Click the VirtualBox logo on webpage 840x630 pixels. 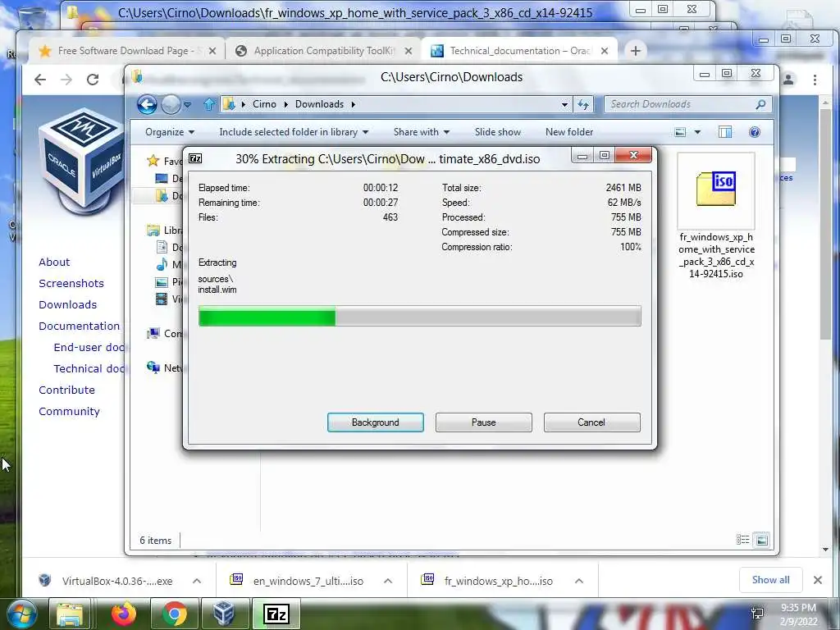tap(81, 163)
